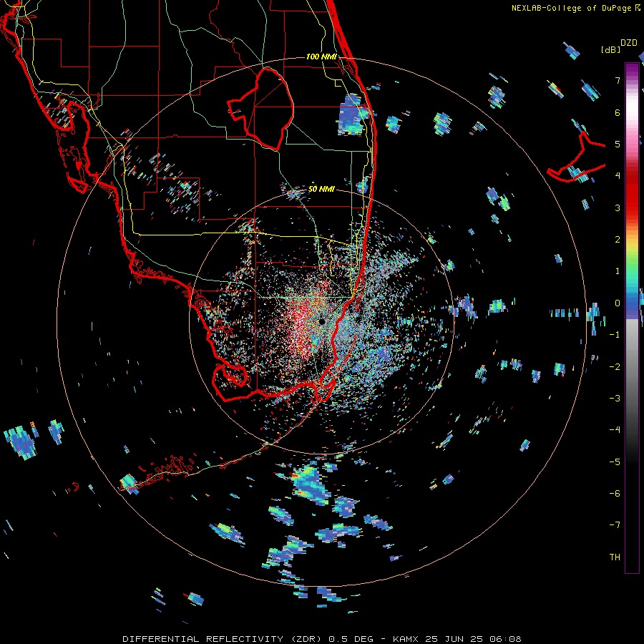This screenshot has width=644, height=644.
Task: Click the "50 NMI" range ring label
Action: pos(321,189)
